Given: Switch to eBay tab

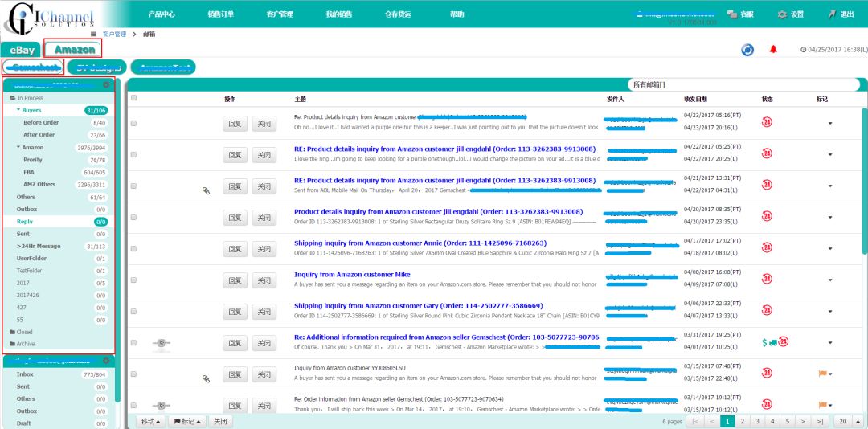Looking at the screenshot, I should (22, 50).
